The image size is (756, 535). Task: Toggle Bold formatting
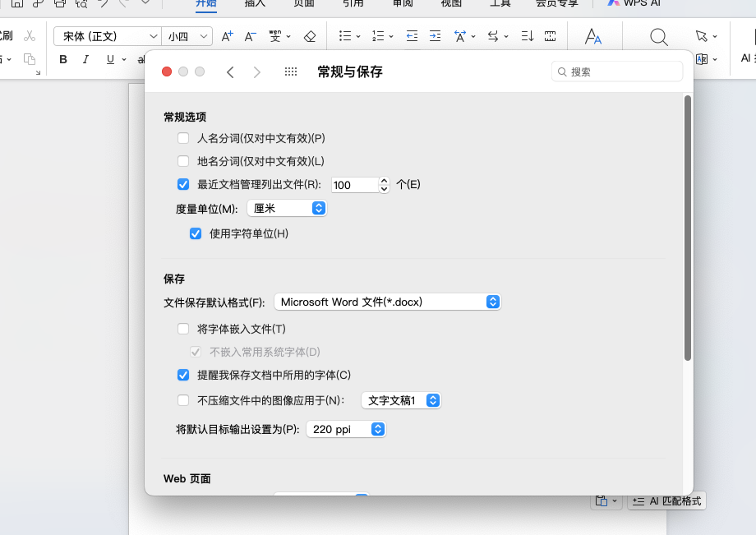tap(63, 59)
